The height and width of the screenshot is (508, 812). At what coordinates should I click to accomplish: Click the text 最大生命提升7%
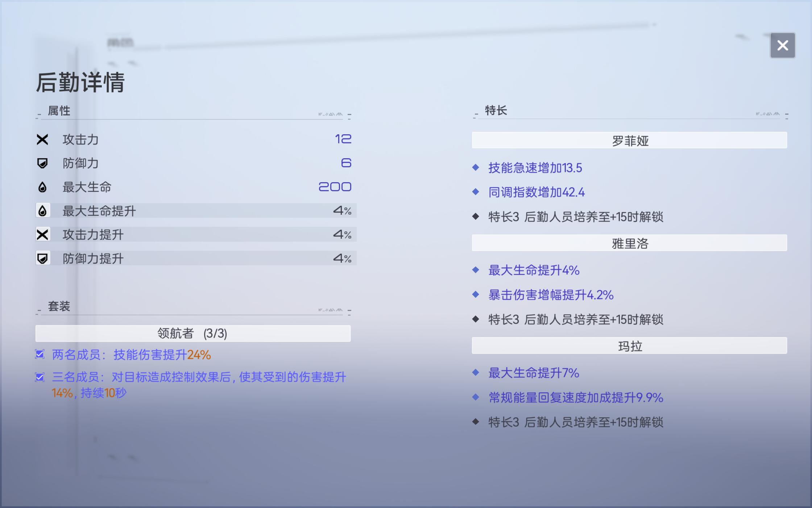[534, 373]
